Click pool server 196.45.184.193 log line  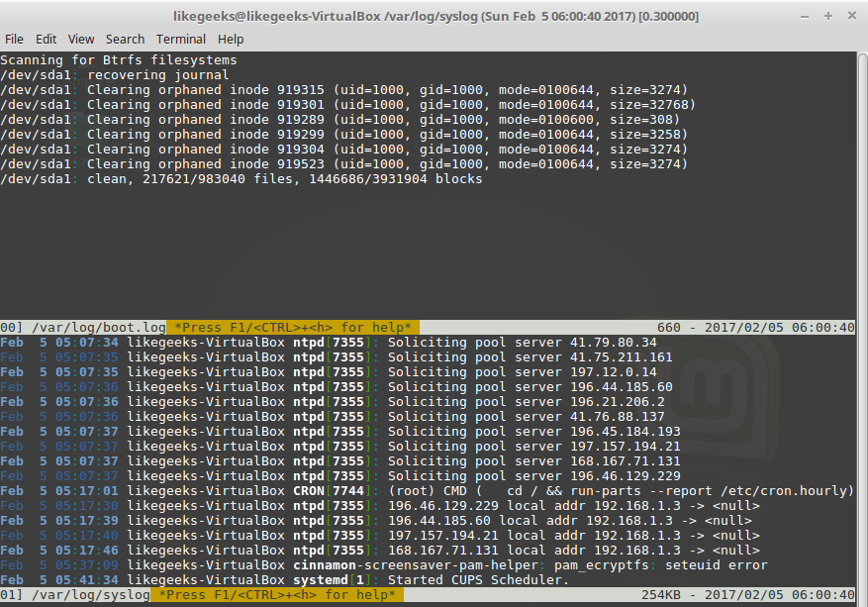340,432
